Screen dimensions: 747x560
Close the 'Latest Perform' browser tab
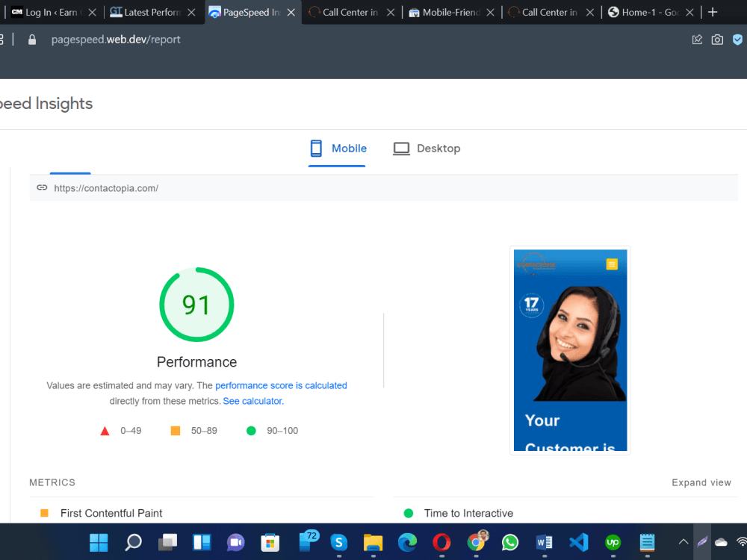191,13
